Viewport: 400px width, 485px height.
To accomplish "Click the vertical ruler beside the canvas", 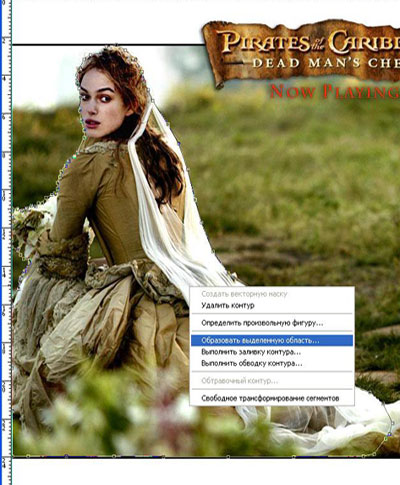I will tap(6, 242).
